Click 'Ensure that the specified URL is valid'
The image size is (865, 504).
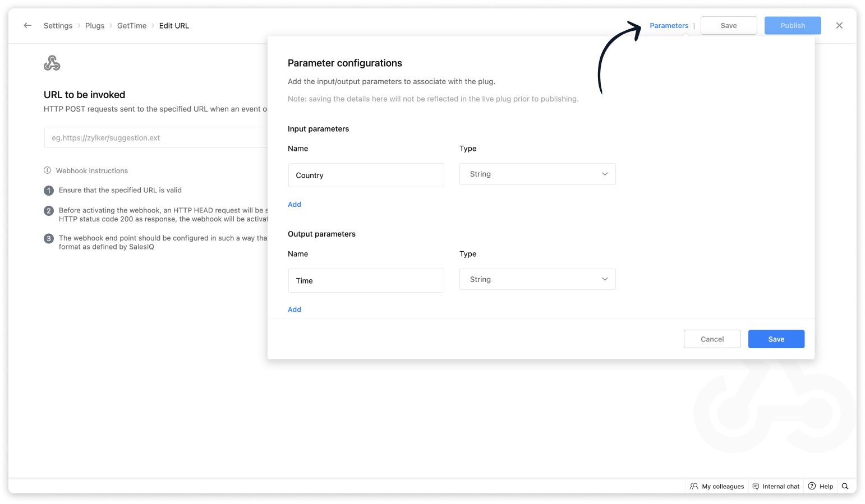pyautogui.click(x=120, y=191)
